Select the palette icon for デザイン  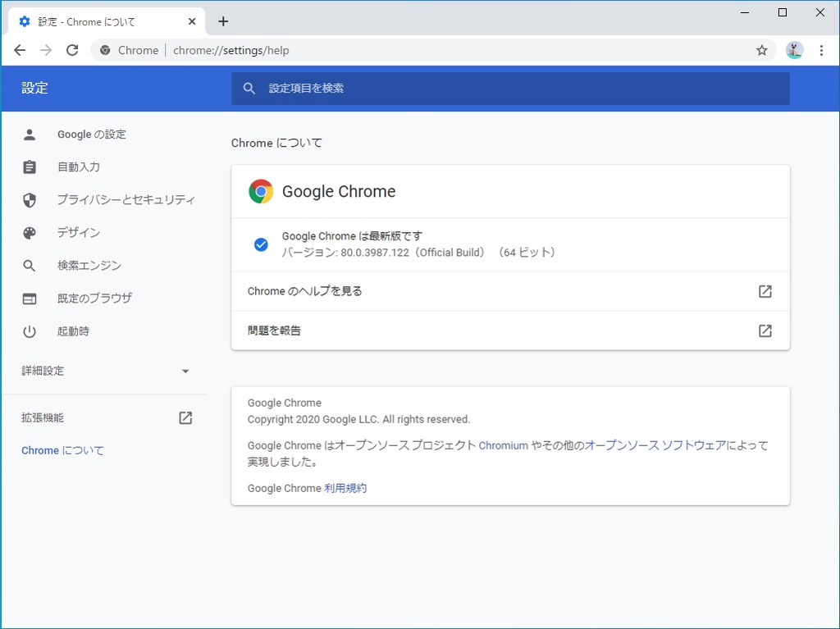(30, 232)
